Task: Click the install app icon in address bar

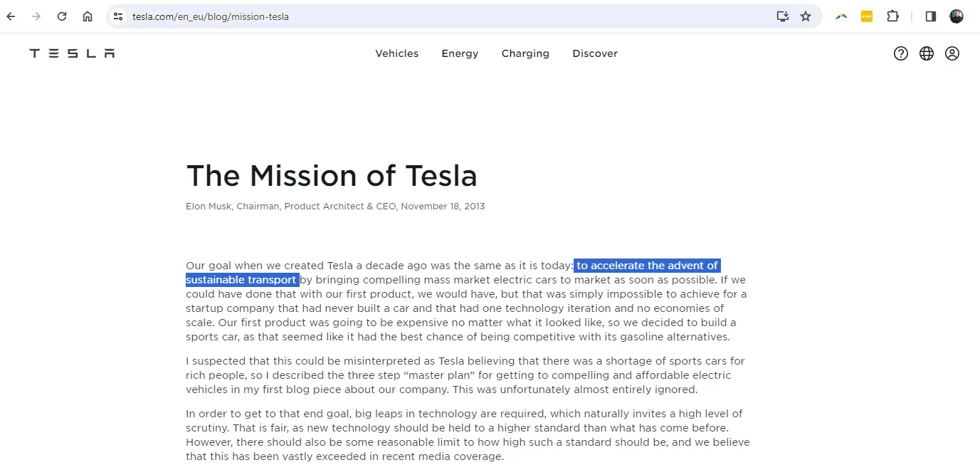Action: (x=782, y=16)
